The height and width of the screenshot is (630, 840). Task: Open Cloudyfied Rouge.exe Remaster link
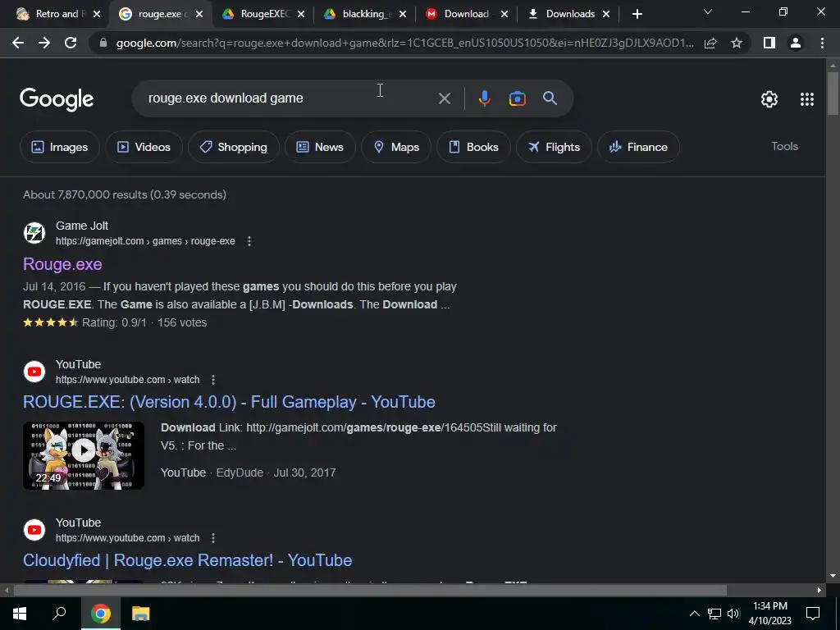[x=188, y=559]
